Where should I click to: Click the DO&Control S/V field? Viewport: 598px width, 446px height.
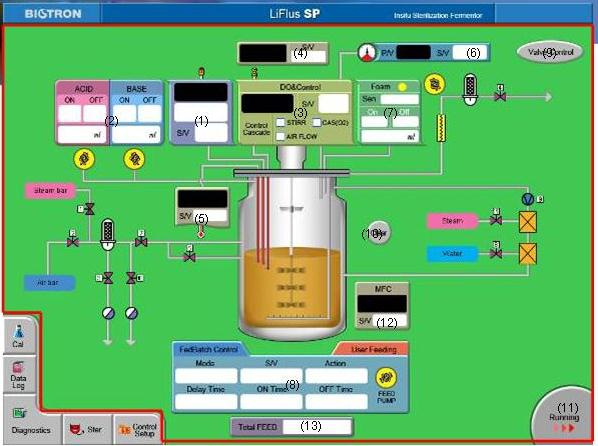point(333,104)
